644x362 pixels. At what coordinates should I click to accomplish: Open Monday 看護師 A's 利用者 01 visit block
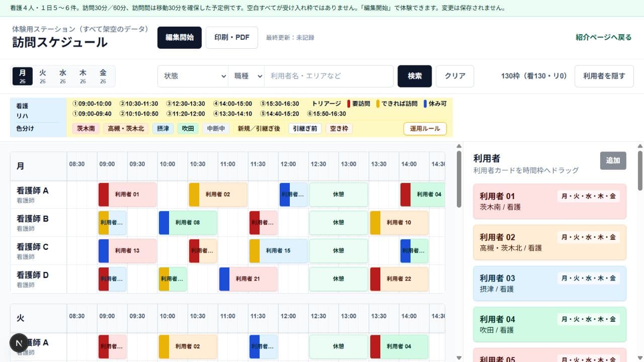(127, 195)
